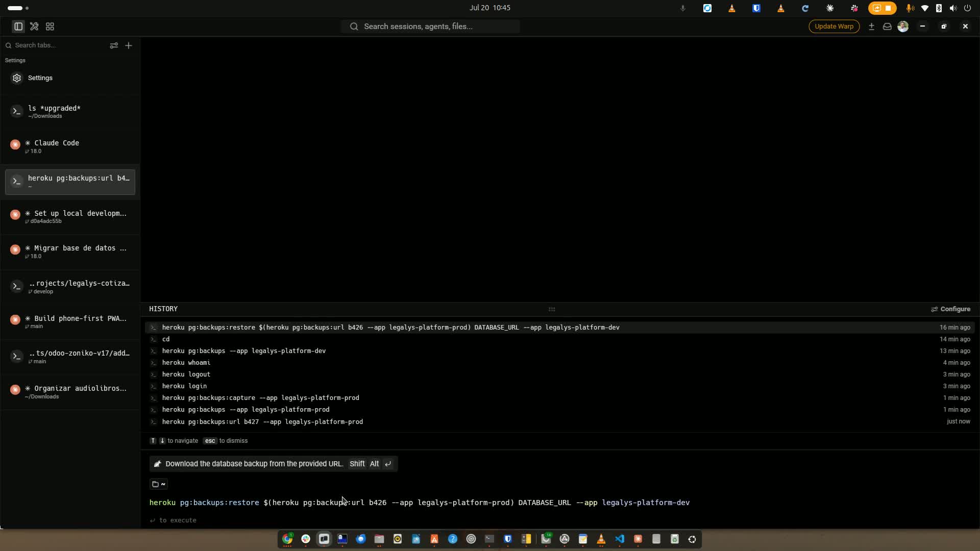Select the Migrar base de datos session
This screenshot has height=551, width=980.
70,252
